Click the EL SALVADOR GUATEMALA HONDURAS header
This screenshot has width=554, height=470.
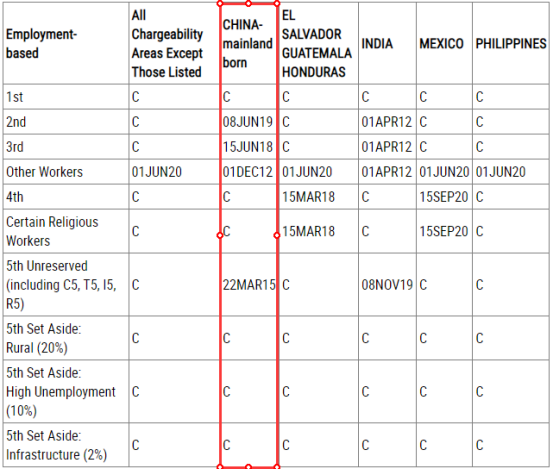pos(317,43)
